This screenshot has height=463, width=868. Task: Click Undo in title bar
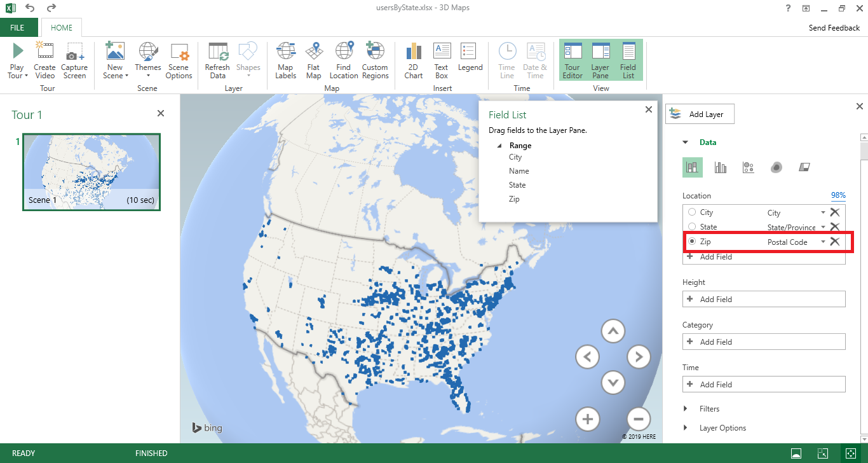(x=30, y=8)
